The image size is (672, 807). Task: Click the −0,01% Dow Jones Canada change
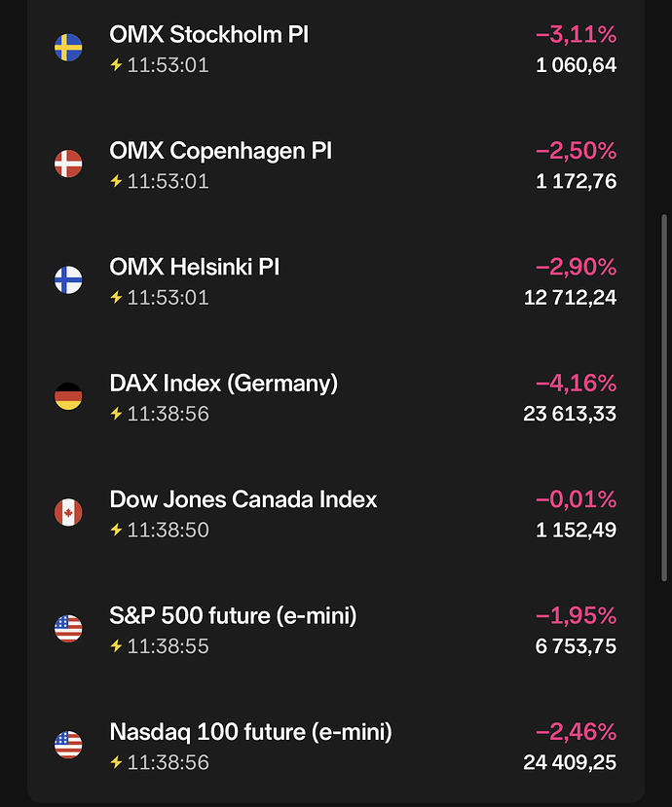(x=576, y=499)
